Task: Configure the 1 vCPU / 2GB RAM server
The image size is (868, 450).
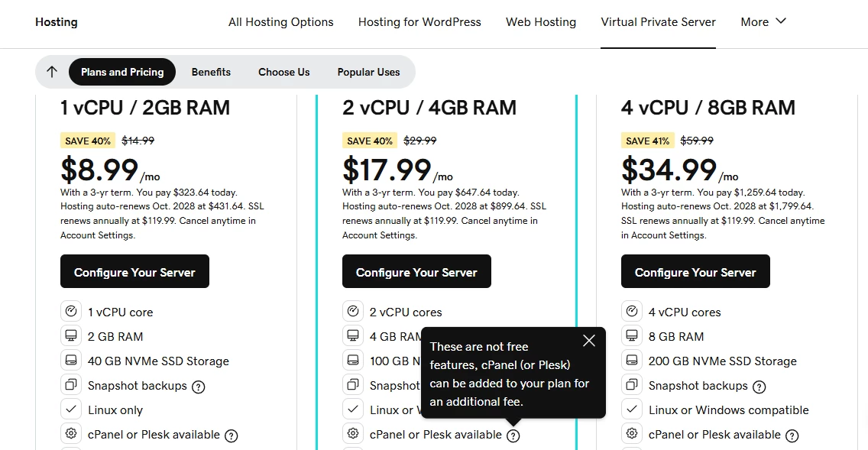Action: click(134, 272)
